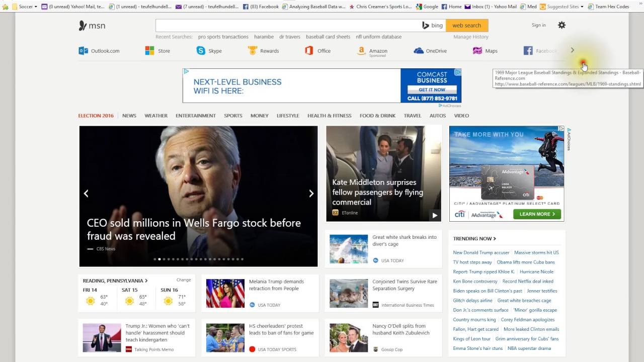
Task: Open the Melania Trump story thumbnail
Action: click(x=225, y=294)
